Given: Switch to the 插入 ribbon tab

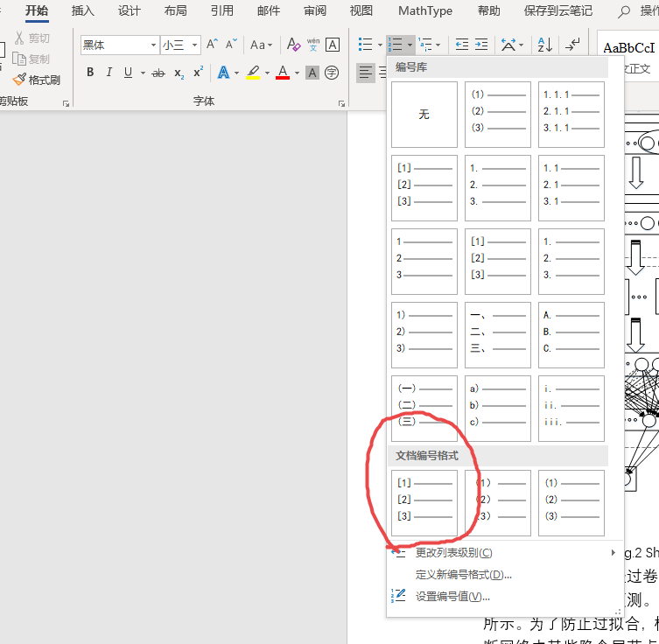Looking at the screenshot, I should [x=83, y=10].
